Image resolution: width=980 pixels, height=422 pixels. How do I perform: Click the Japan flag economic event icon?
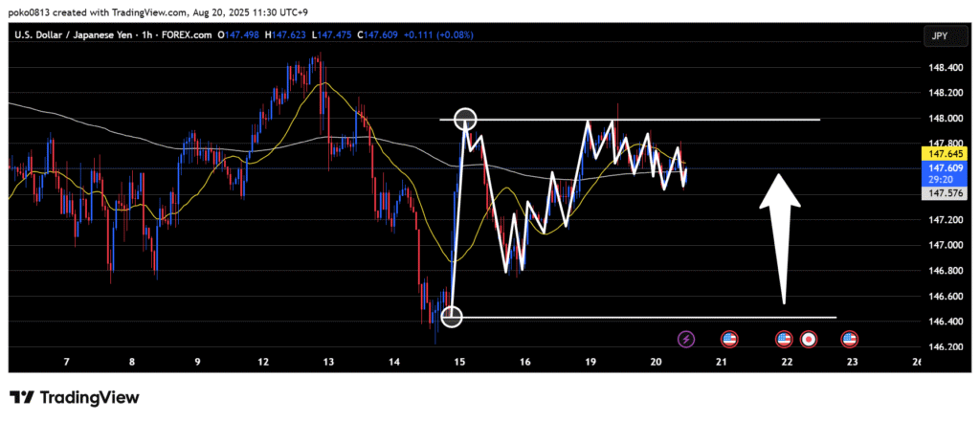[809, 339]
